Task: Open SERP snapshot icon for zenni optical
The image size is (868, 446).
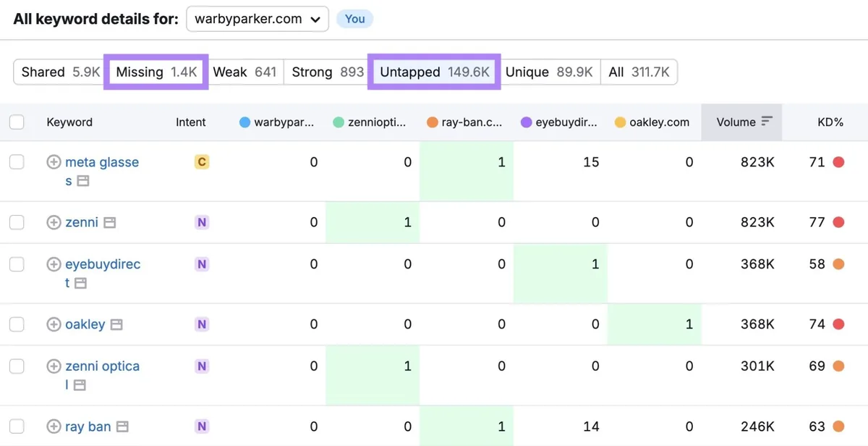Action: click(80, 385)
